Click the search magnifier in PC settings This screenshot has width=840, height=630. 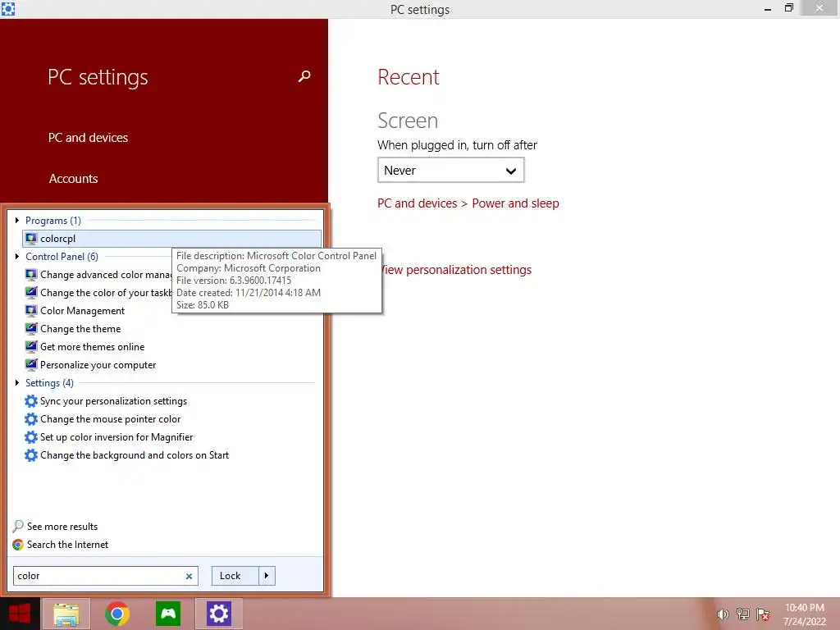(304, 76)
